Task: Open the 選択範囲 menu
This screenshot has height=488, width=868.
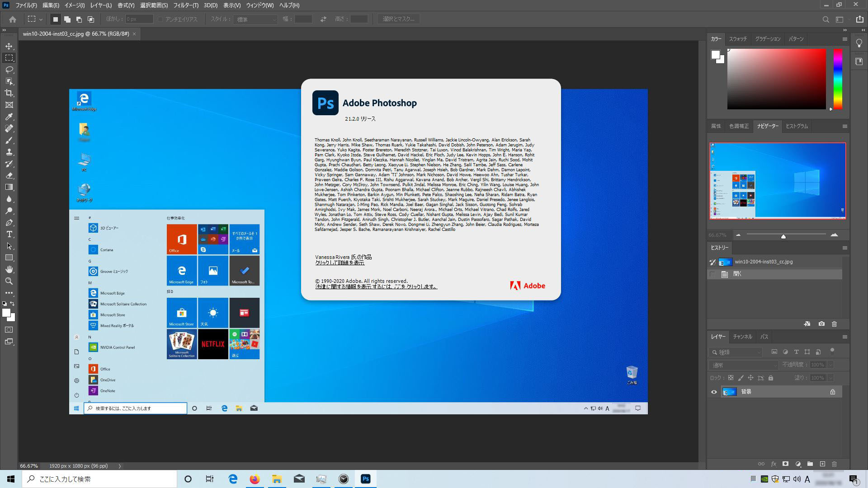Action: point(154,5)
